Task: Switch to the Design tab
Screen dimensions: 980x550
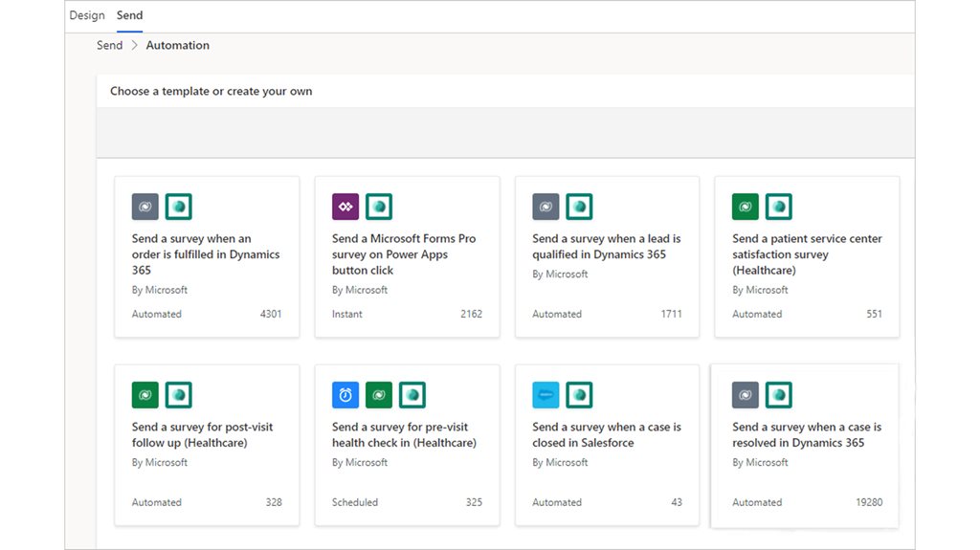Action: (87, 15)
